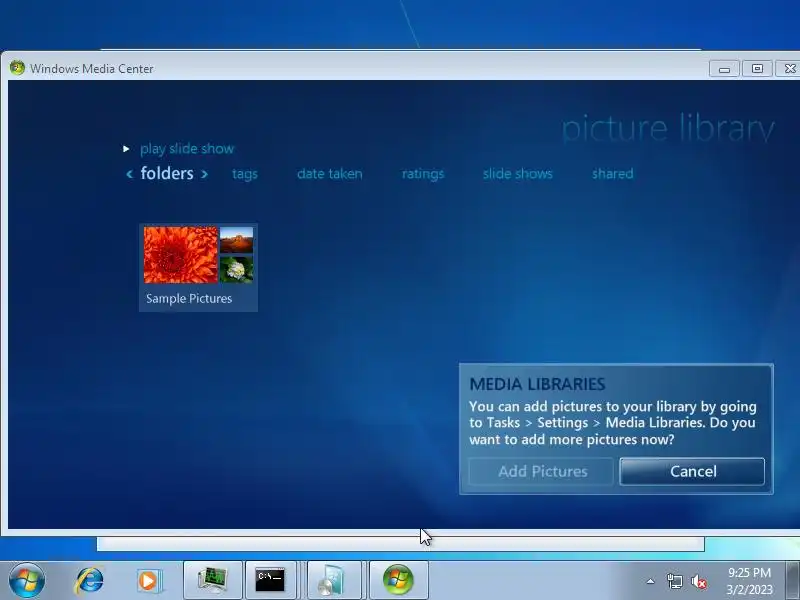Click the Add Pictures button
The width and height of the screenshot is (800, 600).
541,471
